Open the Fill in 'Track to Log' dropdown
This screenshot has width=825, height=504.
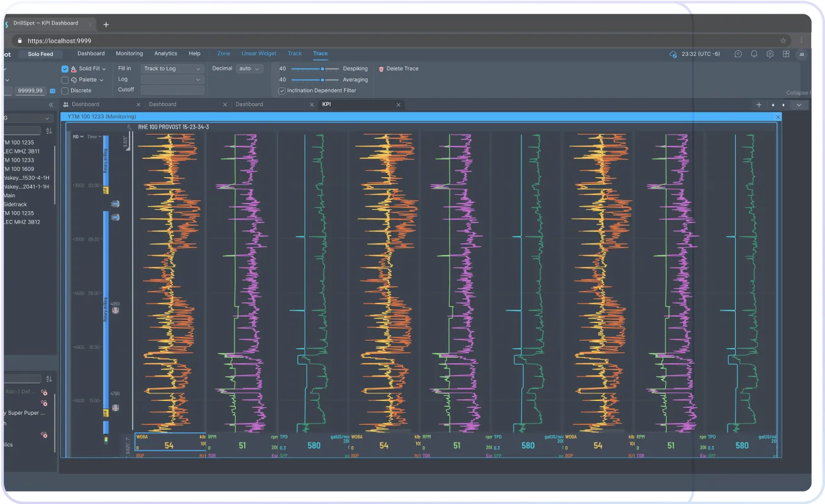tap(172, 68)
